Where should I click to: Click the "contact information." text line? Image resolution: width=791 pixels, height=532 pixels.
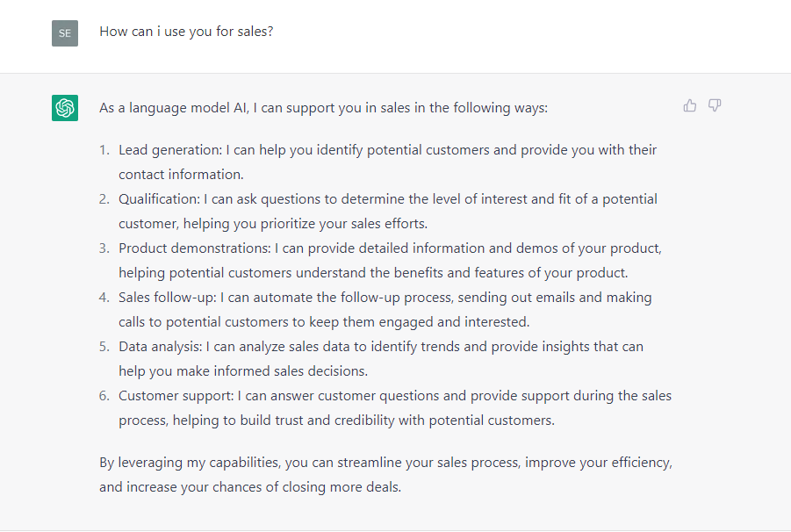click(181, 175)
